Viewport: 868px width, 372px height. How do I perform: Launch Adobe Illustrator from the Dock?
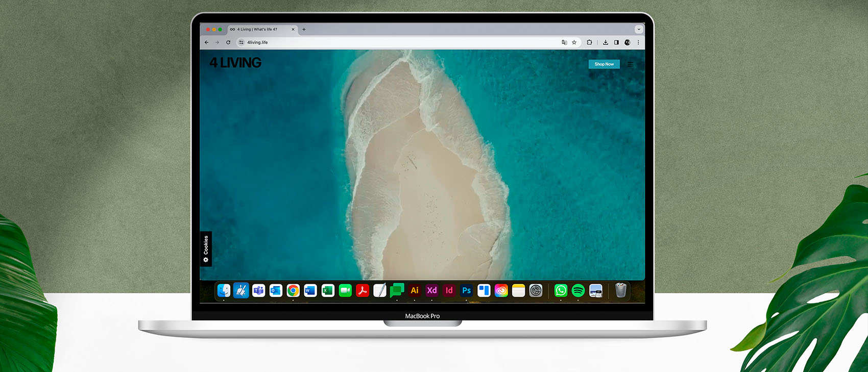point(415,290)
